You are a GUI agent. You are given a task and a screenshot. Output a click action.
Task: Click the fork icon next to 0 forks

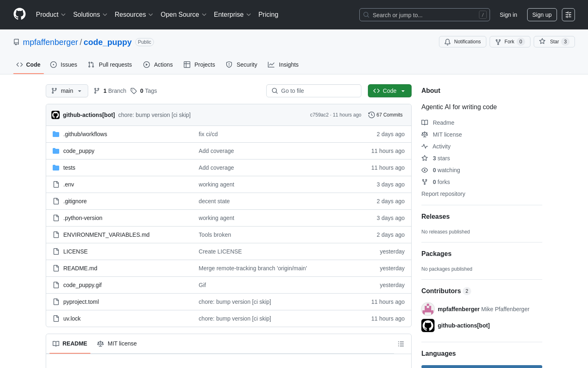[425, 182]
